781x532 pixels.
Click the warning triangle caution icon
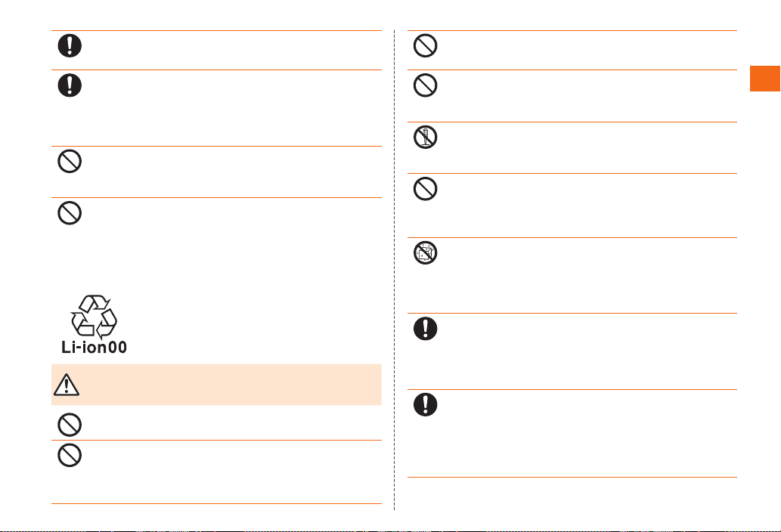[67, 385]
